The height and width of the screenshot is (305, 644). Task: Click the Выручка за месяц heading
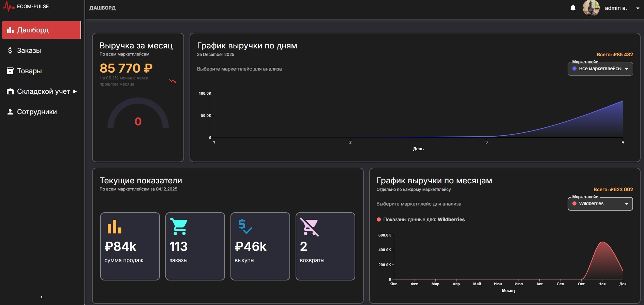pos(136,46)
